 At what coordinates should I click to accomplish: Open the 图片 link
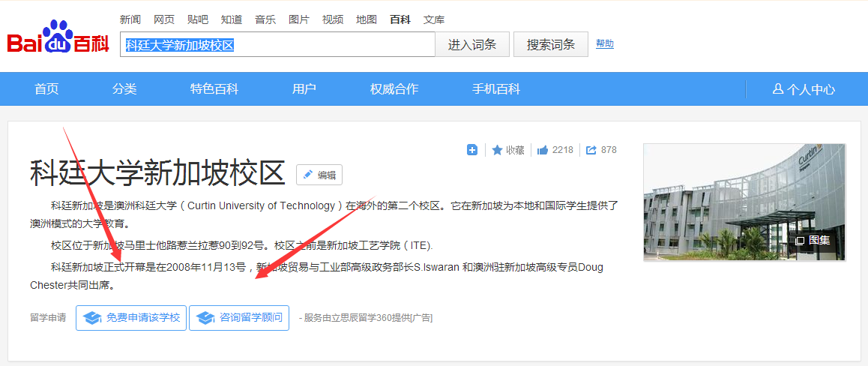click(300, 20)
